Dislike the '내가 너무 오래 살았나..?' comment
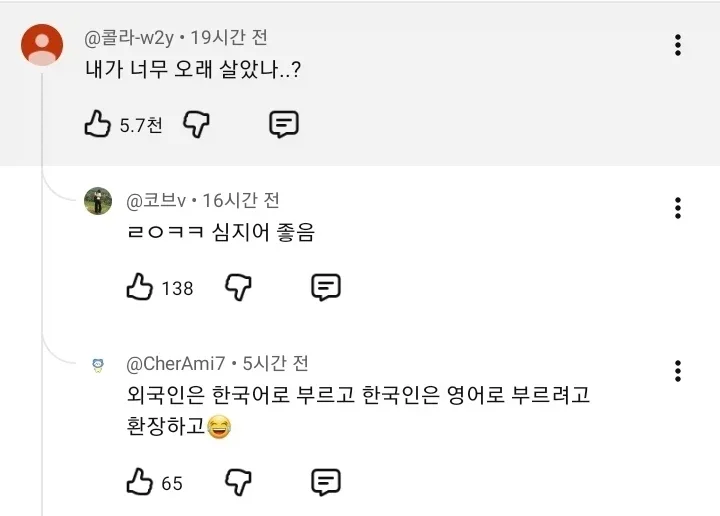720x516 pixels. 197,124
